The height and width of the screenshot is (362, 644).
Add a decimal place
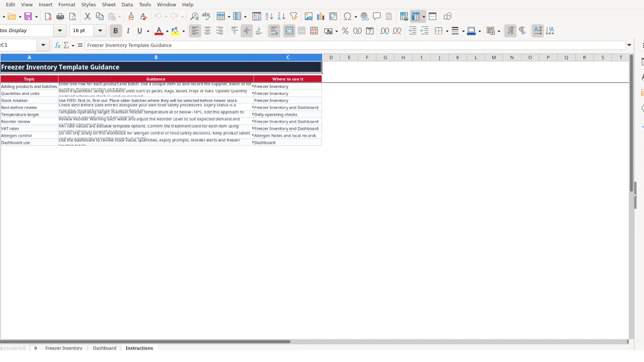click(x=385, y=31)
